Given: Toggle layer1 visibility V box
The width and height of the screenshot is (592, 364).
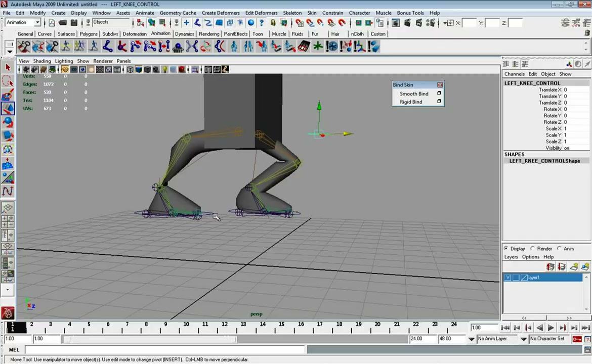Looking at the screenshot, I should point(508,278).
